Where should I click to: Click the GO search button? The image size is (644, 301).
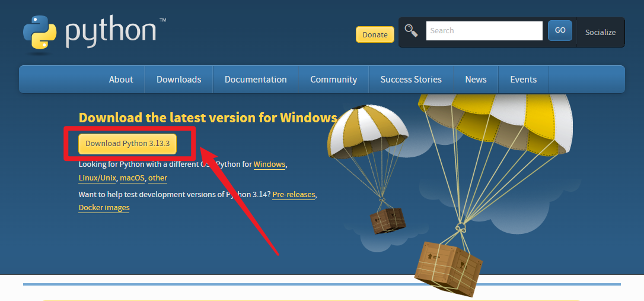point(560,30)
